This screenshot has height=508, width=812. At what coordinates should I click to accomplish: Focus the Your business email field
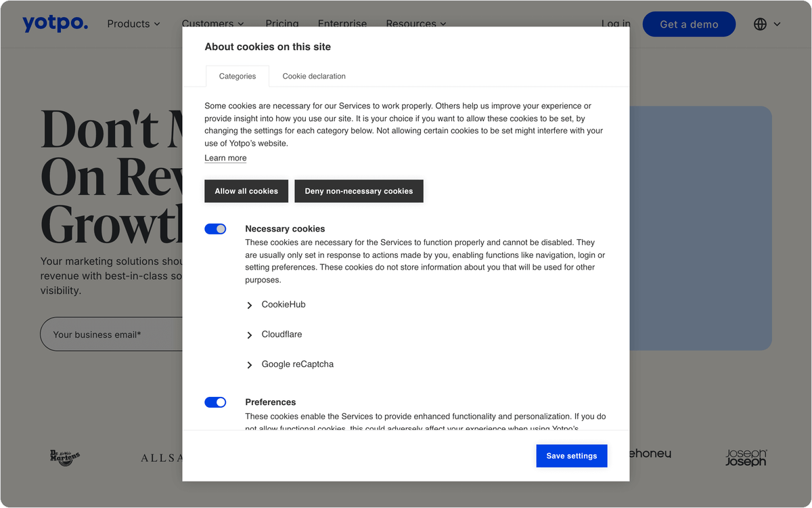(112, 334)
